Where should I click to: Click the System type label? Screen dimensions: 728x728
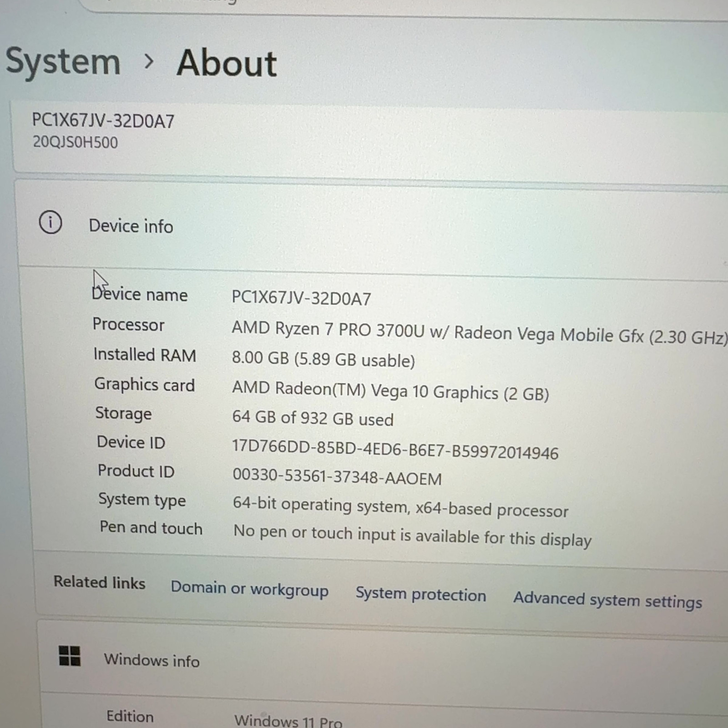pos(142,500)
